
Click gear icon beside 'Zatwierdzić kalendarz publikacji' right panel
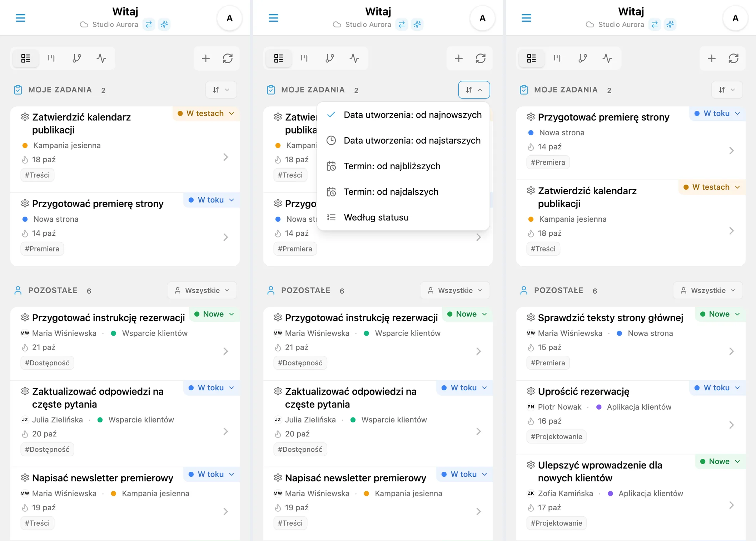point(531,191)
